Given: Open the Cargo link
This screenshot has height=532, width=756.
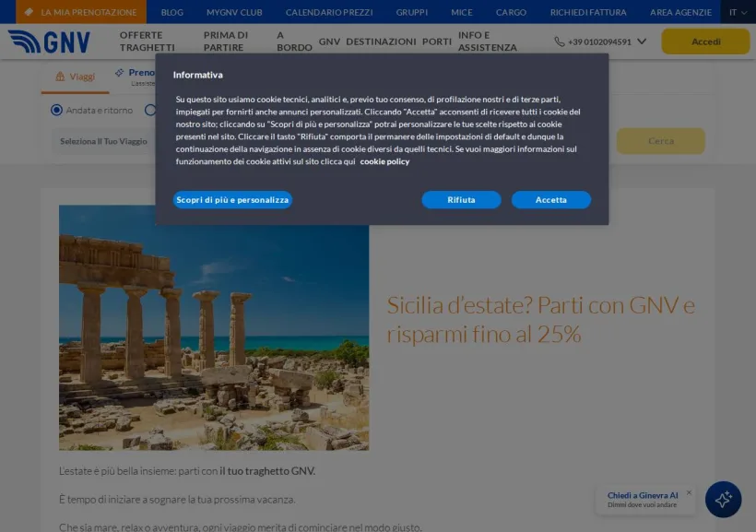Looking at the screenshot, I should coord(511,12).
